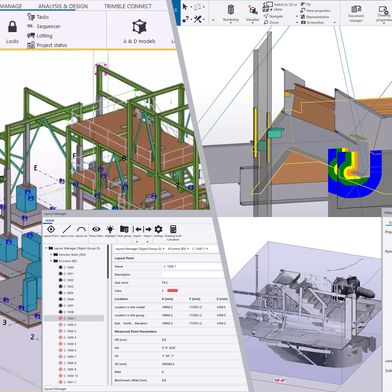Open the Lotting tool
The image size is (392, 392).
coord(40,35)
